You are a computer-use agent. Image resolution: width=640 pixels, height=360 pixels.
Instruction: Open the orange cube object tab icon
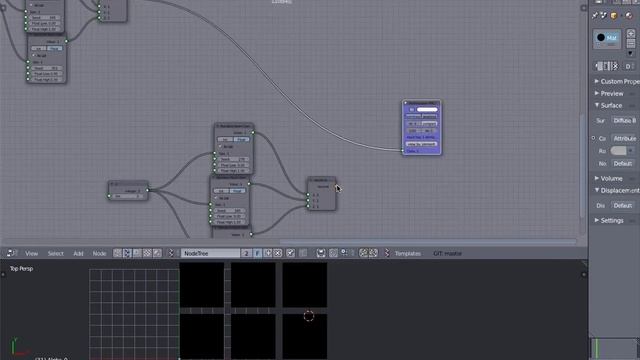tap(614, 16)
